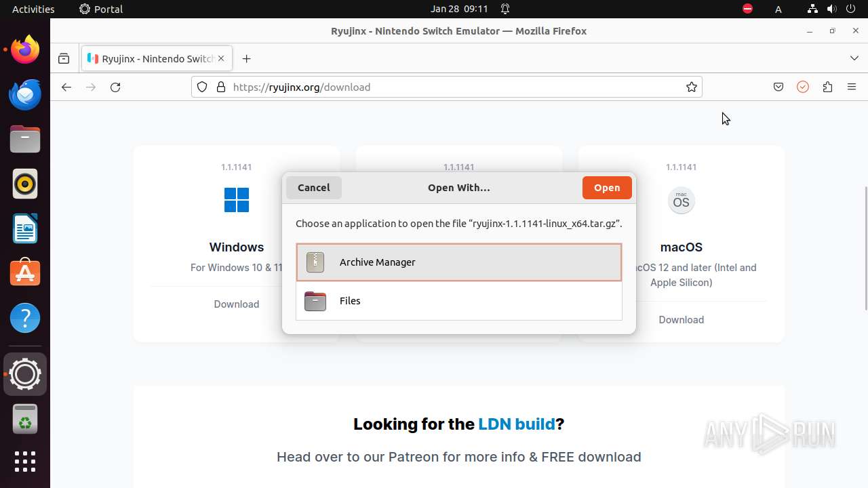
Task: Click the macOS heading text
Action: click(682, 247)
